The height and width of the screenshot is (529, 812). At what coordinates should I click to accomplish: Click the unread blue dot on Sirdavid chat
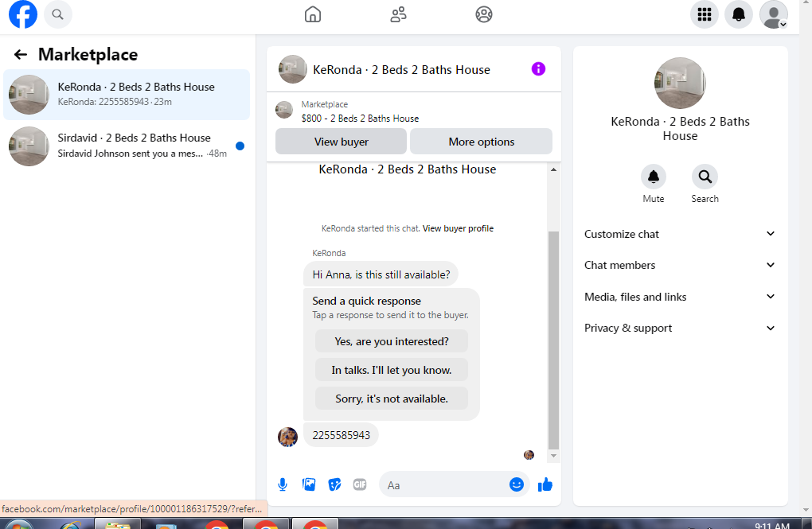click(x=240, y=146)
